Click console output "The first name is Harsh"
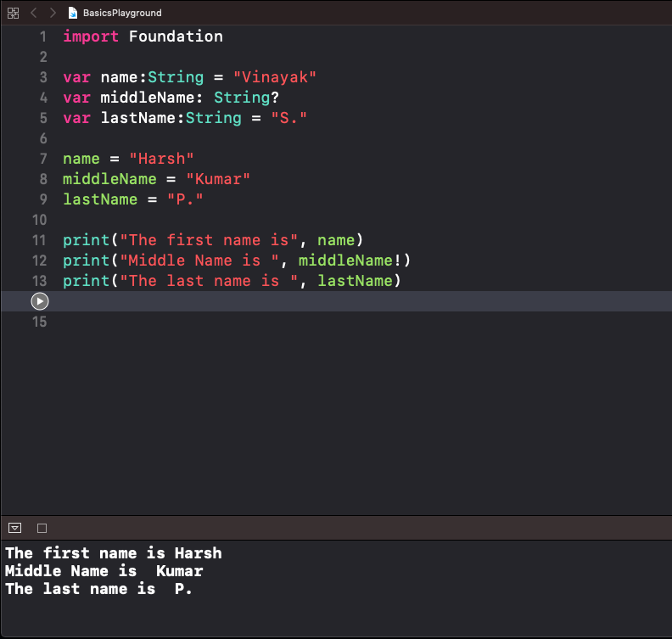This screenshot has width=672, height=639. coord(113,553)
